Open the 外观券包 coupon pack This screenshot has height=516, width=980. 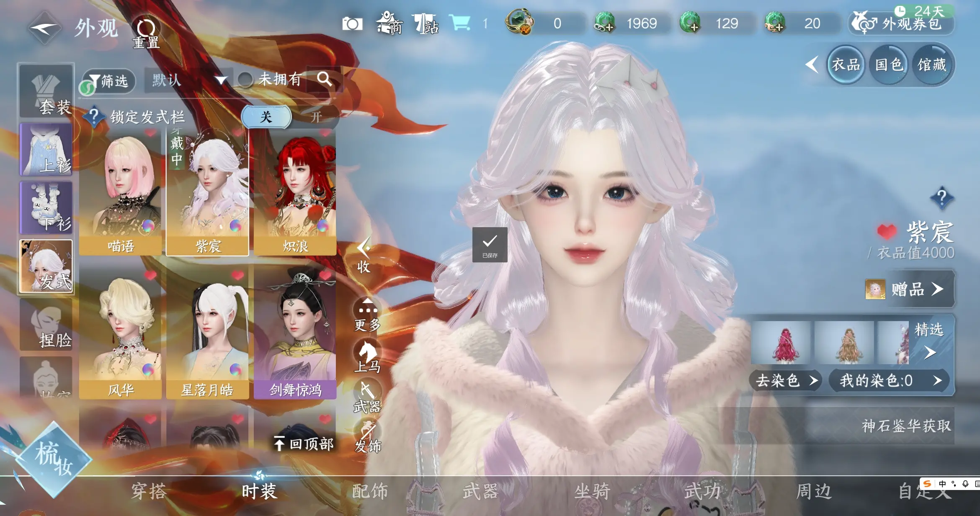click(x=901, y=23)
